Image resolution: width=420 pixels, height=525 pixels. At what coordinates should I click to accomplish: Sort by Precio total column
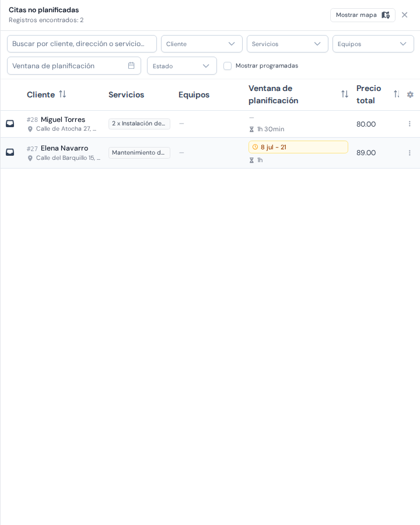pos(397,94)
